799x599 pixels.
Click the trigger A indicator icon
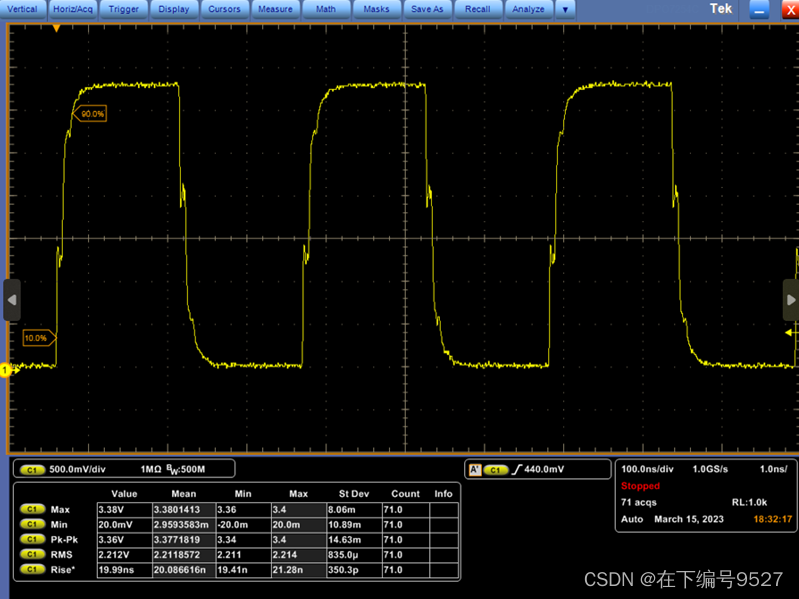pos(475,470)
